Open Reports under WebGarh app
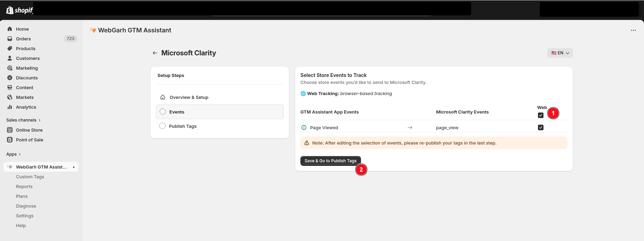Screen dimensions: 644x241 pos(24,187)
